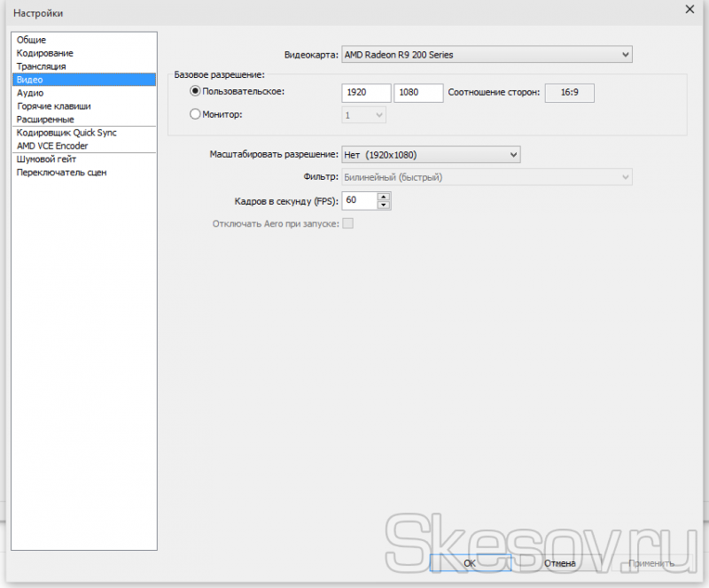This screenshot has height=588, width=709.
Task: Select the Пользовательское radio button
Action: (x=196, y=91)
